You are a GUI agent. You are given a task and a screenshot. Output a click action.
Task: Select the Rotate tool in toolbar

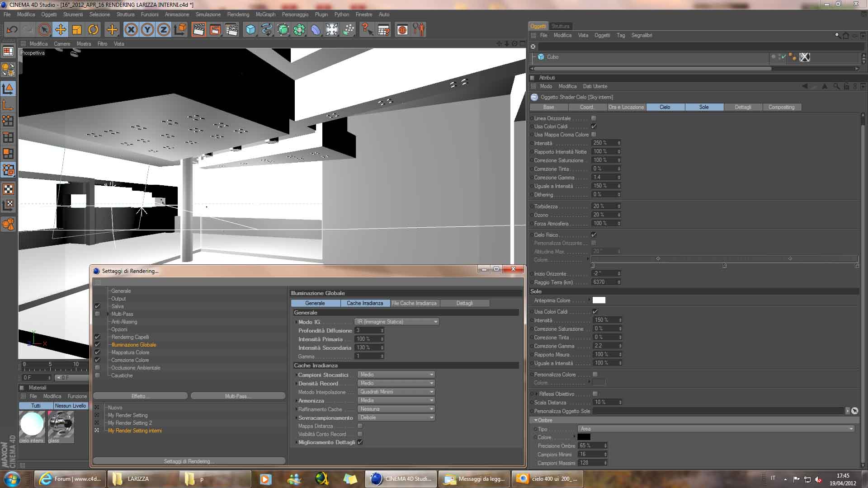pos(93,30)
